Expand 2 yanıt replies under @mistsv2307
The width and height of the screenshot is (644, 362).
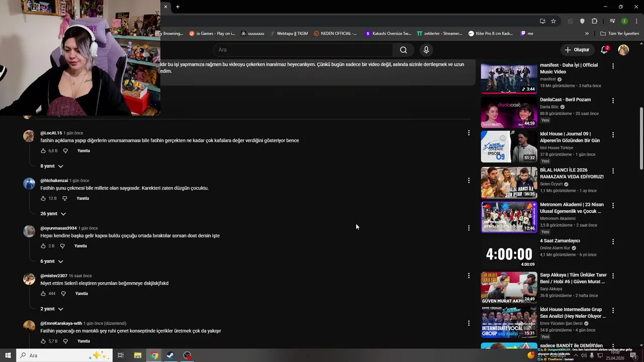pos(52,309)
